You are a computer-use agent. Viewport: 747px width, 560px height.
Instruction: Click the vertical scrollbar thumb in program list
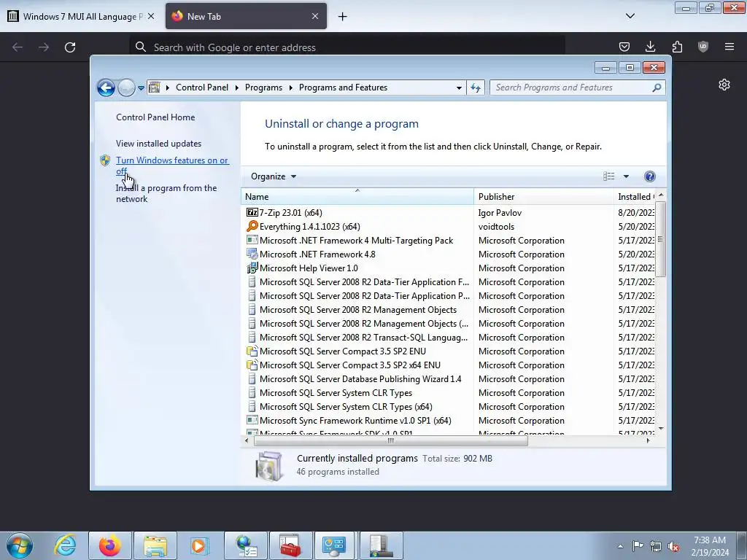coord(660,239)
